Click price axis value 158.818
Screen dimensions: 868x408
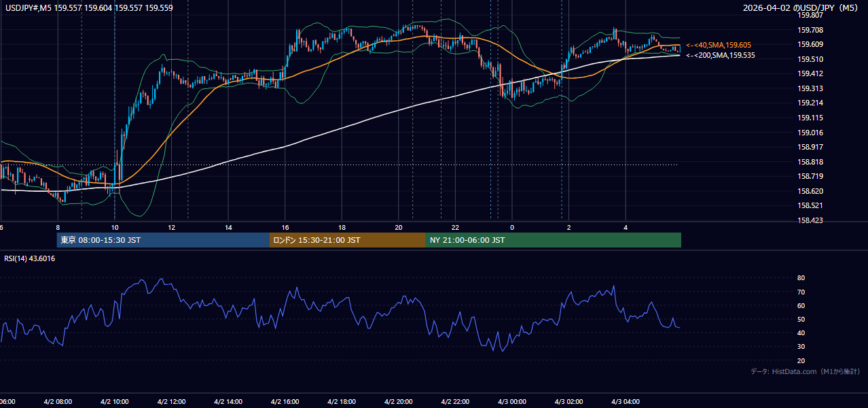pos(810,162)
